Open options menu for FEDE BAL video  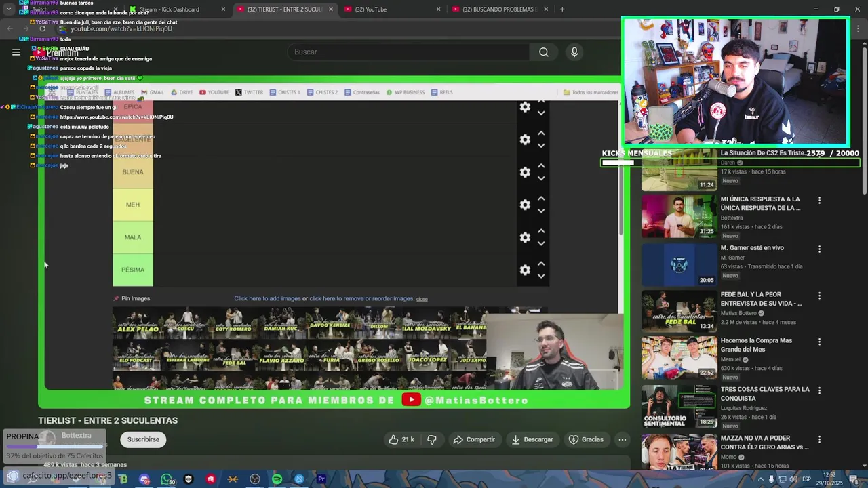[x=819, y=296]
